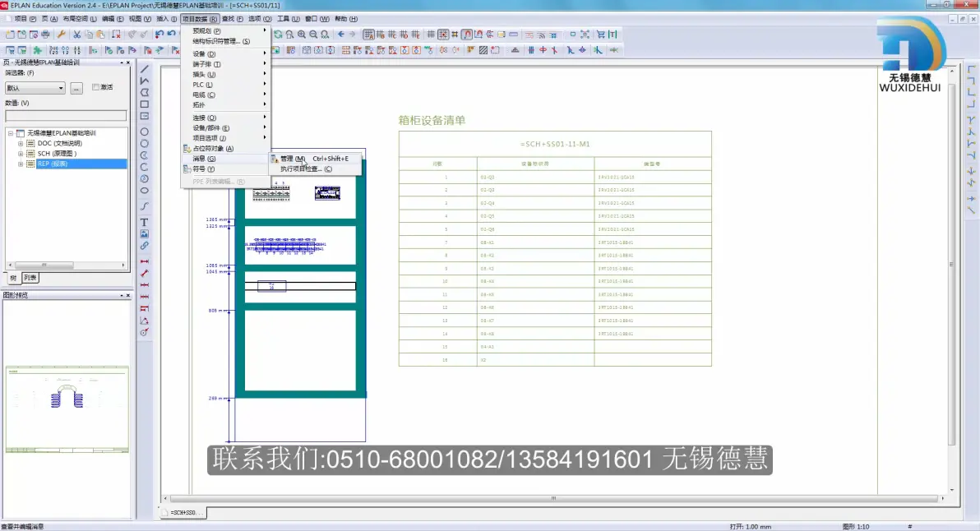The image size is (980, 531).
Task: Click the refresh redraw icon
Action: (278, 35)
